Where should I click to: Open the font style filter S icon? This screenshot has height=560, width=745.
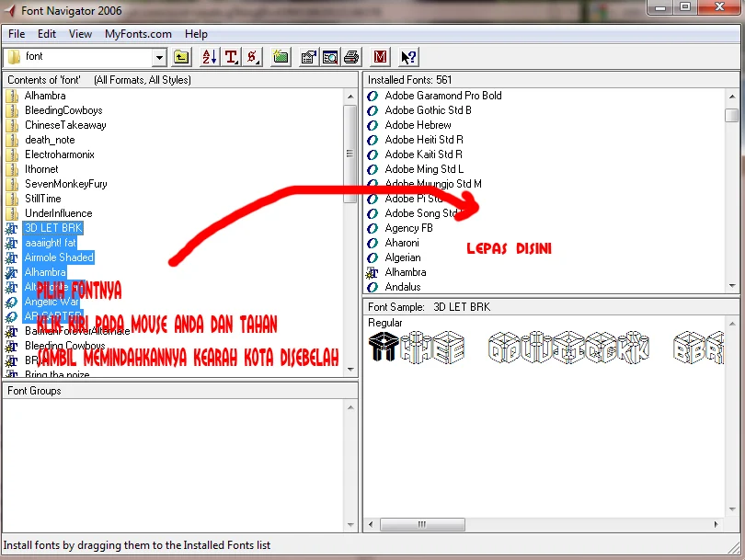[x=253, y=58]
